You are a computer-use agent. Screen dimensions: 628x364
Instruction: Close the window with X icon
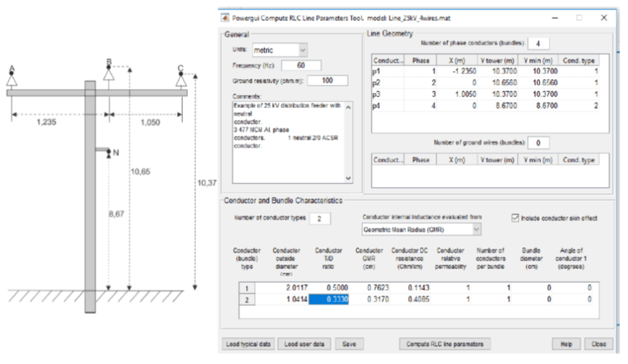pos(604,17)
